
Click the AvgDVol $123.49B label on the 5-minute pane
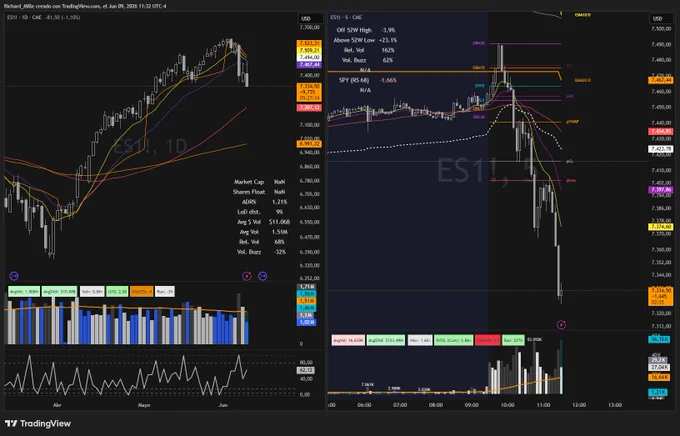[x=386, y=340]
